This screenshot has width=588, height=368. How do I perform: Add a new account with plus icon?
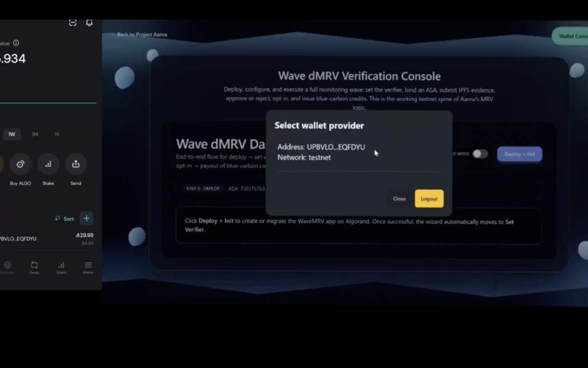coord(87,219)
